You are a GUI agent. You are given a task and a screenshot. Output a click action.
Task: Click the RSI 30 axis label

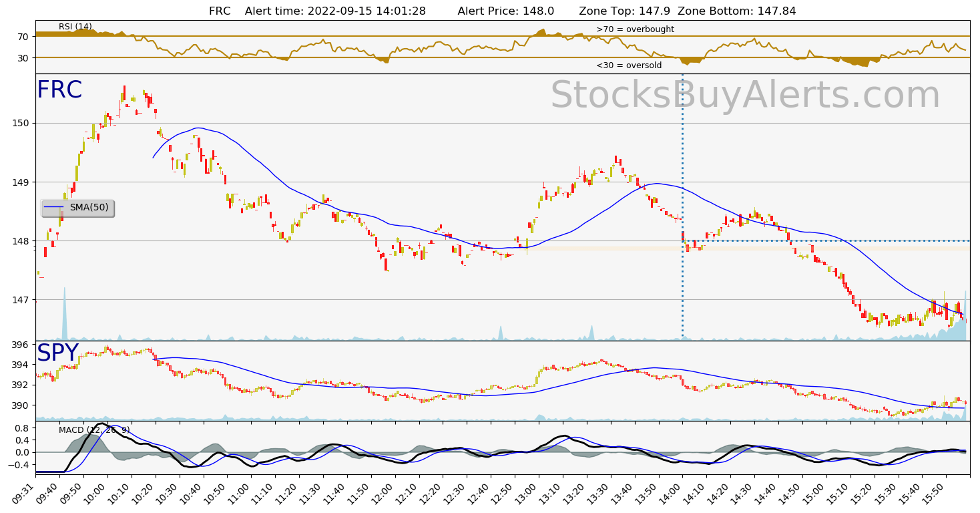pos(23,57)
